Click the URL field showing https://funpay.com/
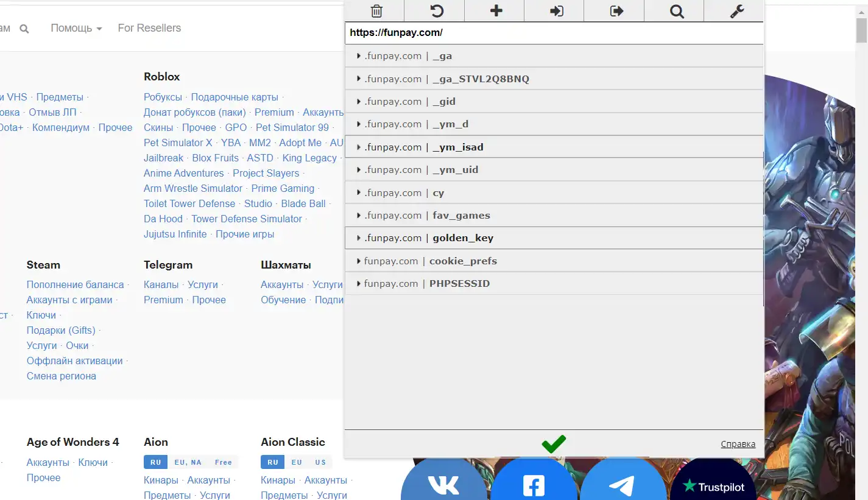Image resolution: width=868 pixels, height=500 pixels. [x=553, y=33]
